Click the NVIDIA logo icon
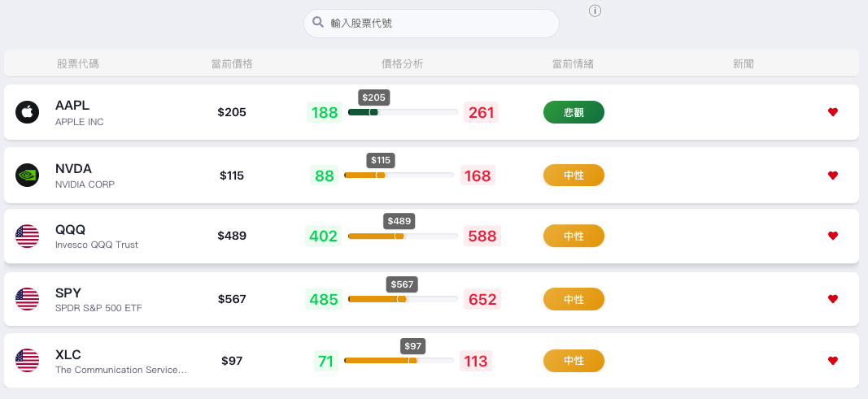Screen dimensions: 868x399 [x=27, y=176]
